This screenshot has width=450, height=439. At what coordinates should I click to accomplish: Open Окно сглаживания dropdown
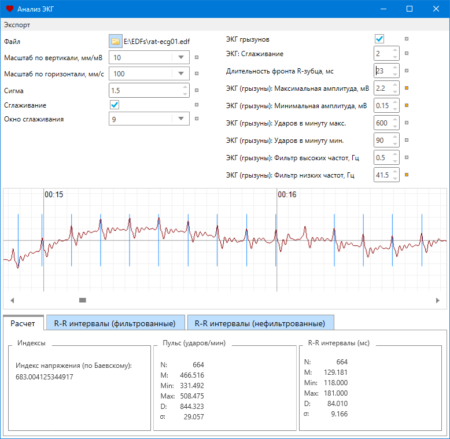tap(181, 119)
